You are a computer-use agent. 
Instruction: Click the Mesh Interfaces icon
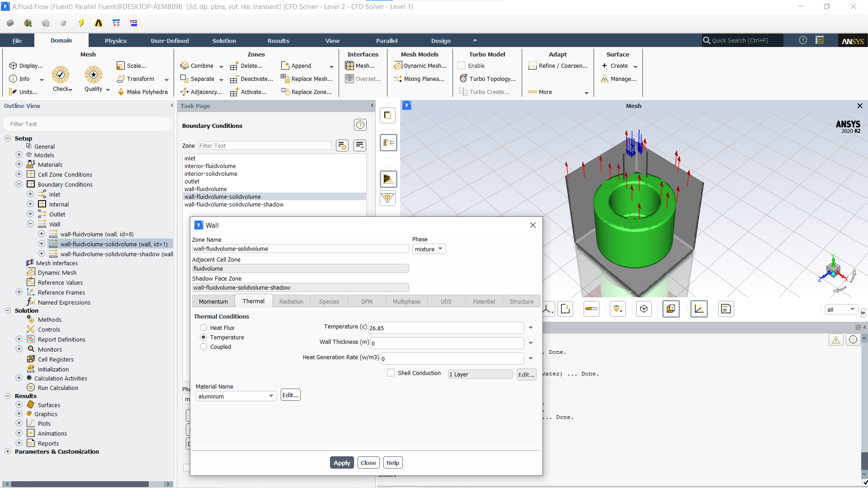[x=30, y=263]
